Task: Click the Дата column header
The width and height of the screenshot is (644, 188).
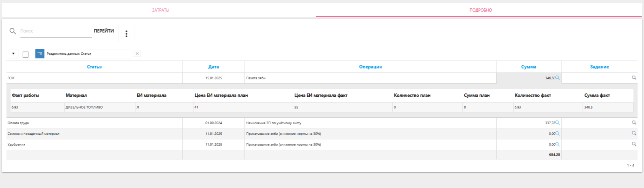Action: pos(213,67)
